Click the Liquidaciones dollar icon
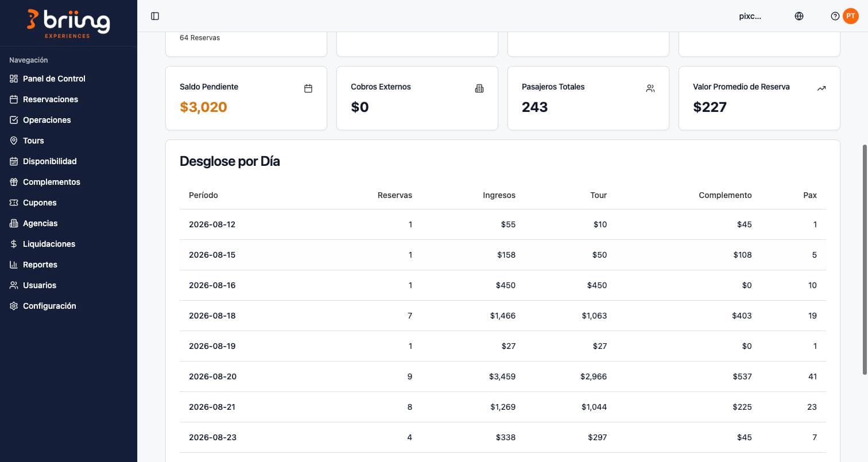The height and width of the screenshot is (462, 868). 14,244
